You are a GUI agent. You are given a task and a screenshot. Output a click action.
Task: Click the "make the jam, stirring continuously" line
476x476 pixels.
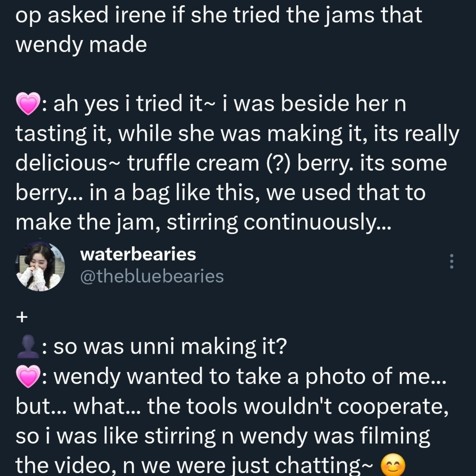point(203,223)
